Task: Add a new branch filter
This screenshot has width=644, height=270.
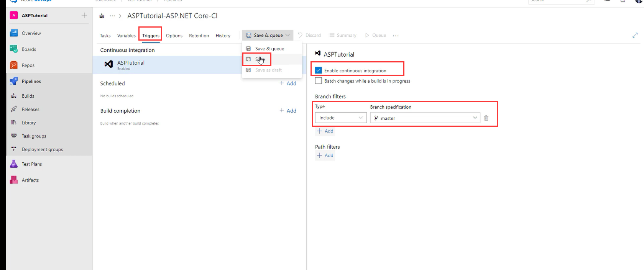Action: pyautogui.click(x=325, y=131)
